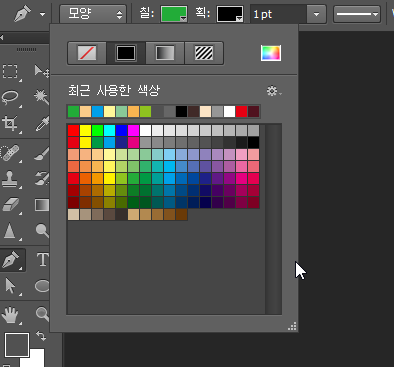Screen dimensions: 394x367
Task: Select the Rectangular Marquee tool
Action: 10,71
